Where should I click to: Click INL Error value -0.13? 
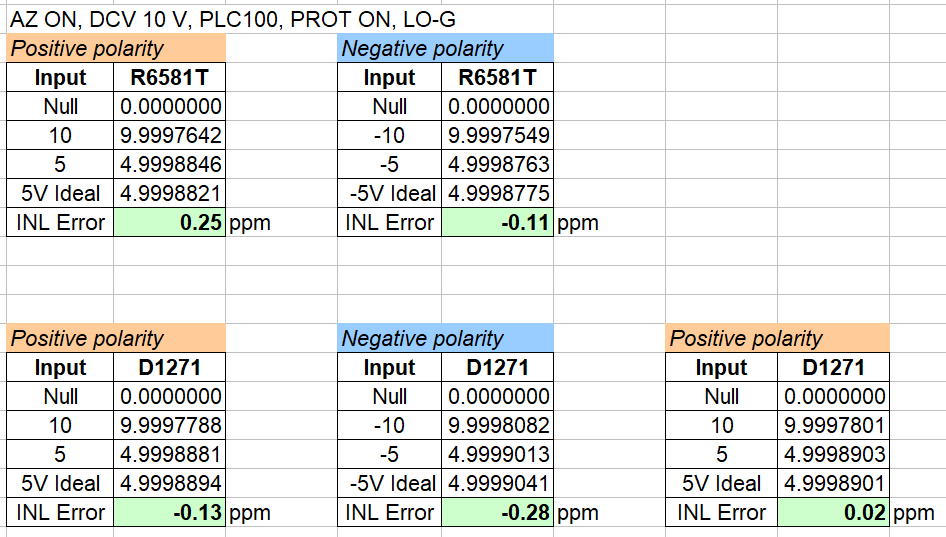[170, 512]
